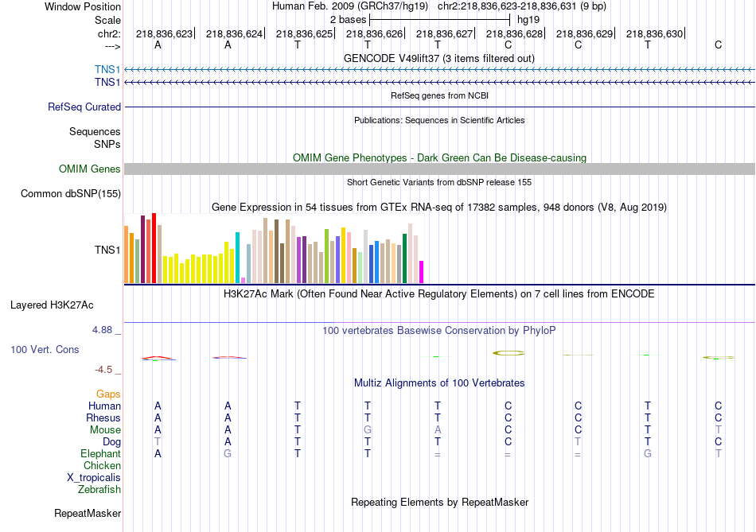Open the GTEx Gene Expression in 54 tissues title
Image resolution: width=756 pixels, height=532 pixels.
[x=439, y=208]
